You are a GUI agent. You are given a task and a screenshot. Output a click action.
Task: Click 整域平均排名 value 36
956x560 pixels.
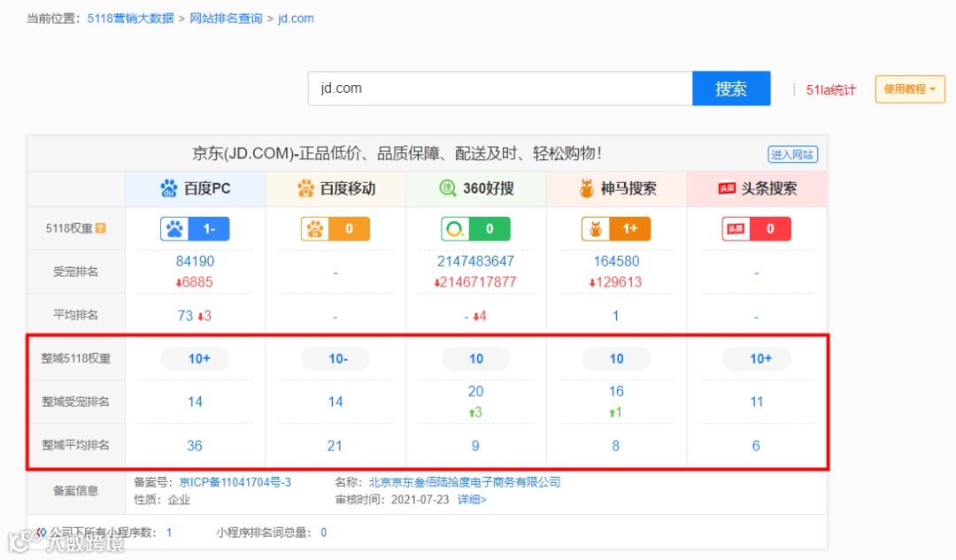(195, 446)
